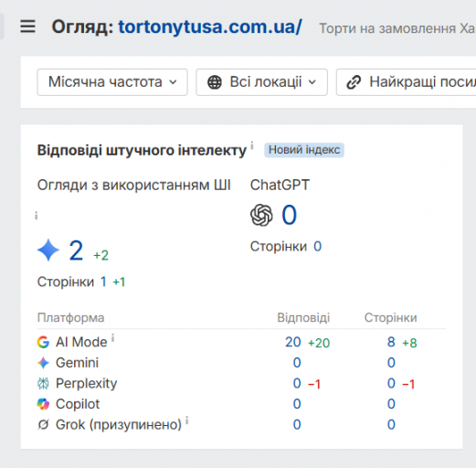Click the AI Mode answers count 20
The image size is (476, 468).
[x=293, y=342]
